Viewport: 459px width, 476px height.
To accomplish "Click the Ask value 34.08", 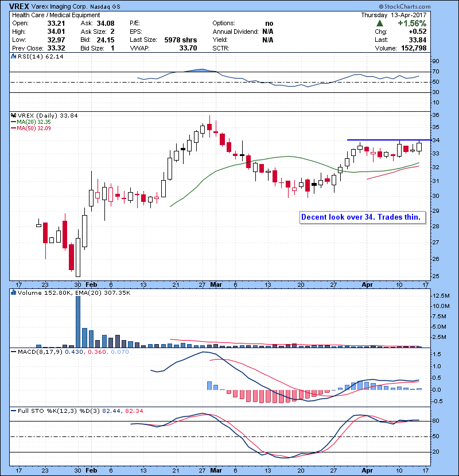I will (x=106, y=24).
